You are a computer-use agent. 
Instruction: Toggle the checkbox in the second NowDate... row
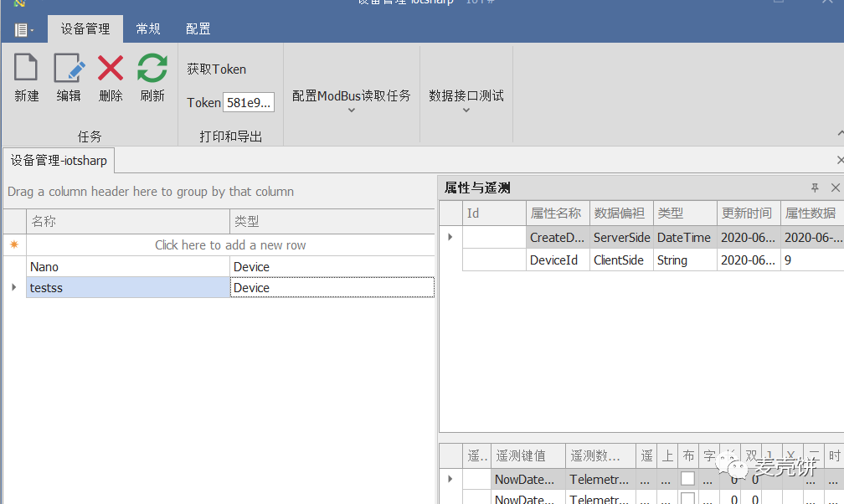687,498
